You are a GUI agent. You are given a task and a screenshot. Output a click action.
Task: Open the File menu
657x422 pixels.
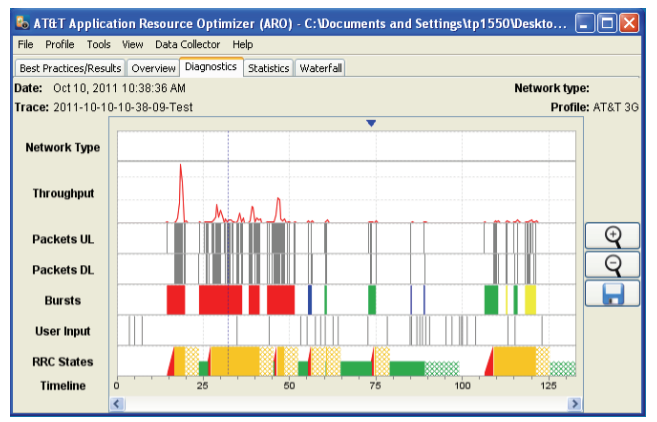tap(25, 44)
